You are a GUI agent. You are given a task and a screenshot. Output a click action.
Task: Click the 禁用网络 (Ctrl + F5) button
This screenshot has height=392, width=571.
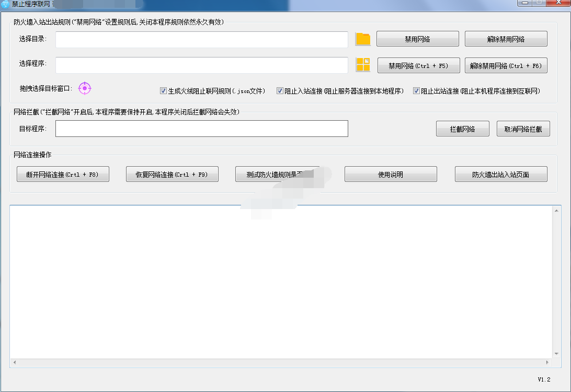pos(418,65)
